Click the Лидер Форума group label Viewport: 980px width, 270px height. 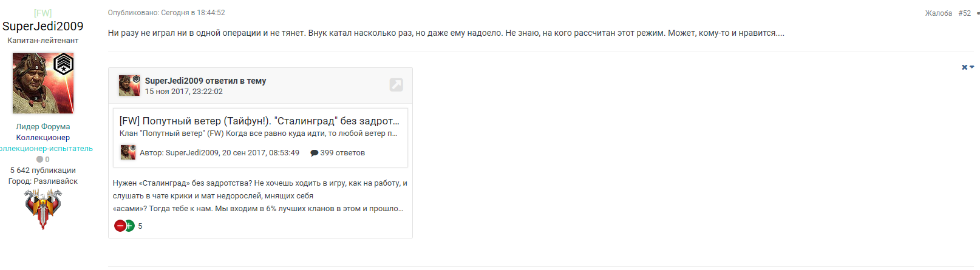[x=43, y=127]
